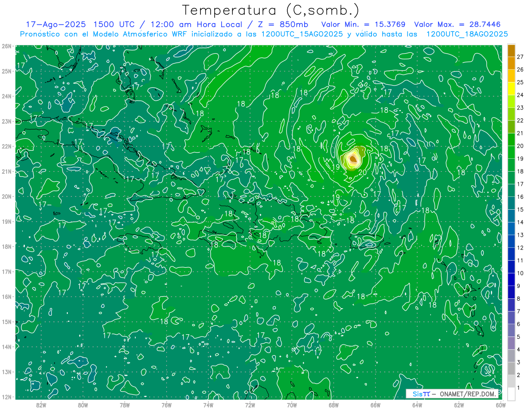This screenshot has width=532, height=411.
Task: Click the '15N' latitude axis label
Action: click(x=6, y=321)
